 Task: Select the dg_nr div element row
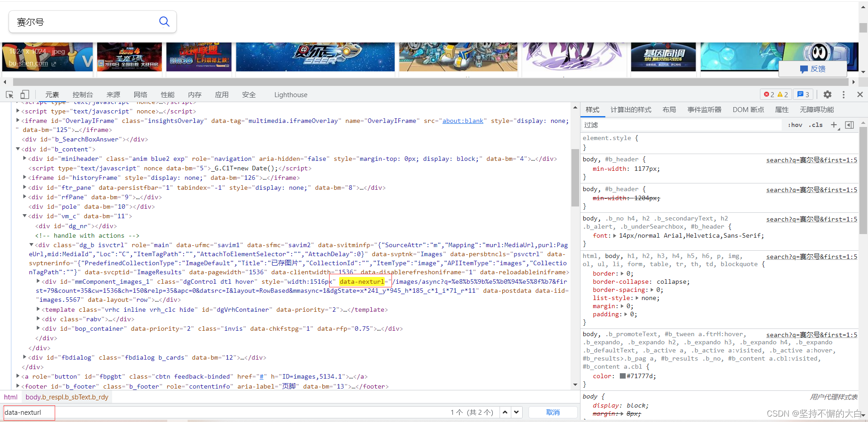[x=76, y=226]
